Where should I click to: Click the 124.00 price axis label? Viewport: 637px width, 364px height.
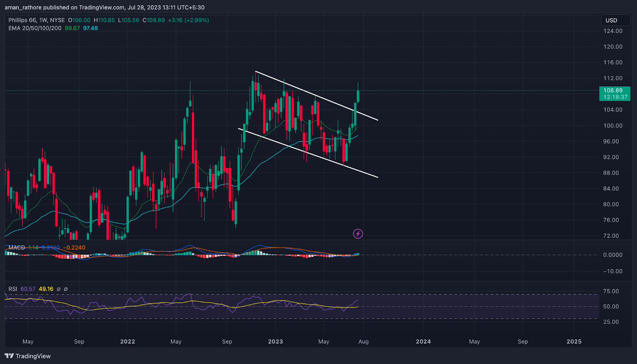613,31
